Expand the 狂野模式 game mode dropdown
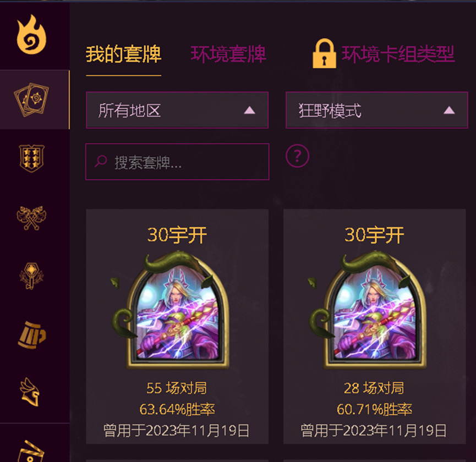This screenshot has width=476, height=462. [377, 110]
